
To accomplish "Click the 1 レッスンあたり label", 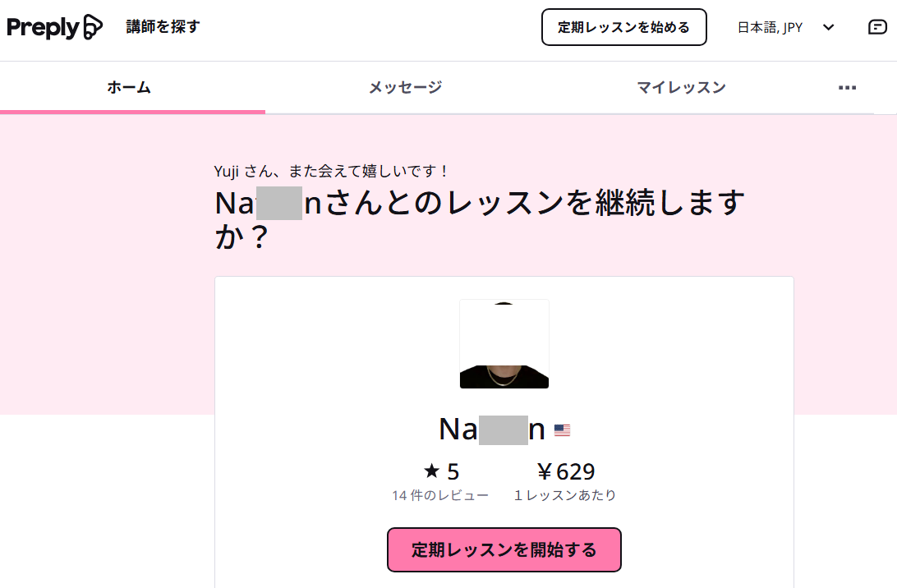I will [x=565, y=495].
